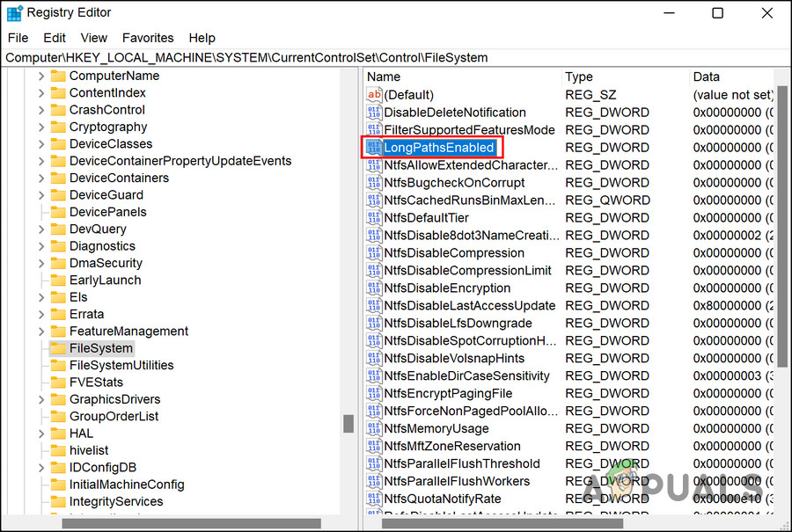Expand the DeviceGuard key
Screen dimensions: 792x532
pyautogui.click(x=41, y=195)
